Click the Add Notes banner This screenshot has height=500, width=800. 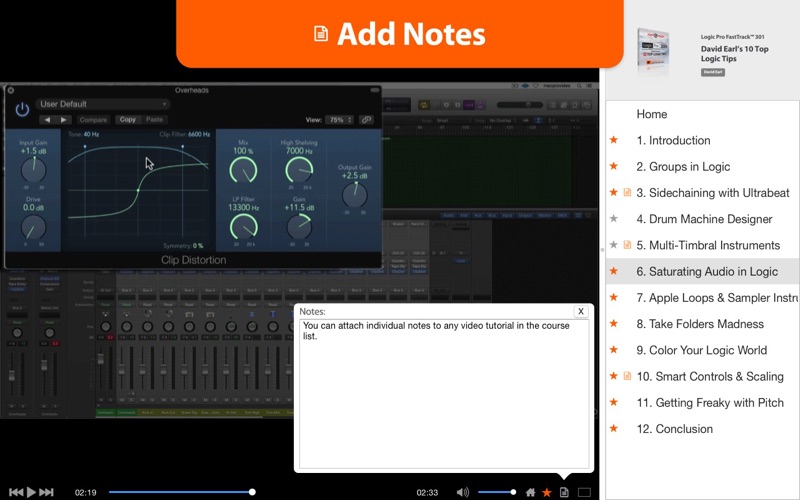399,34
